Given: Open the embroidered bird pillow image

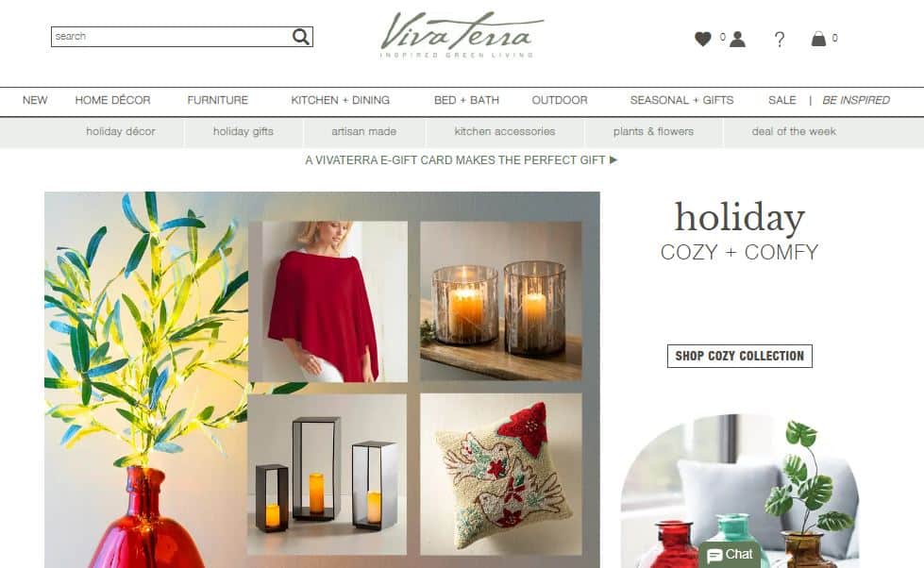Looking at the screenshot, I should [501, 475].
